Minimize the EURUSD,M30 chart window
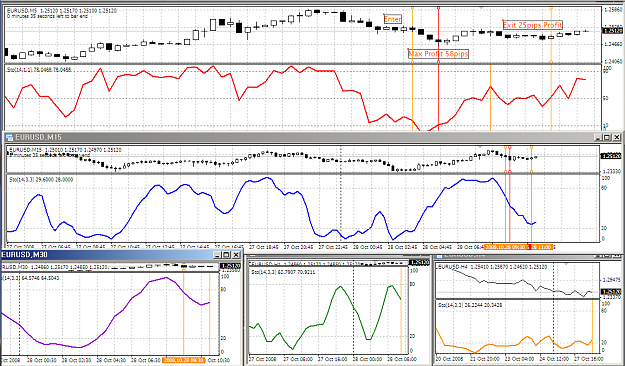This screenshot has height=366, width=625. (x=217, y=255)
